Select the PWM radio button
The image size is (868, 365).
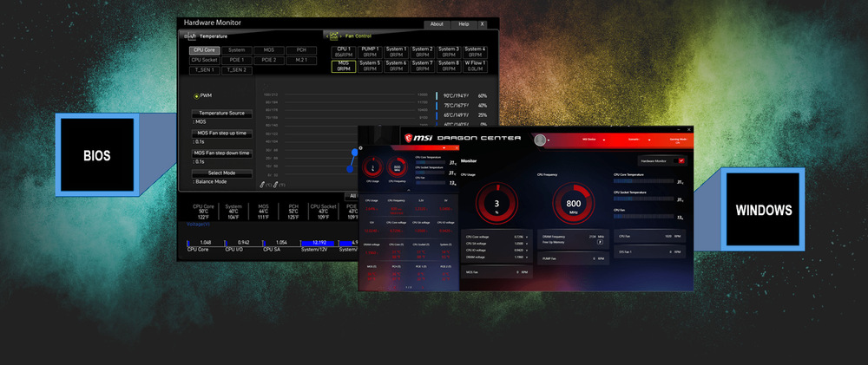(x=196, y=96)
